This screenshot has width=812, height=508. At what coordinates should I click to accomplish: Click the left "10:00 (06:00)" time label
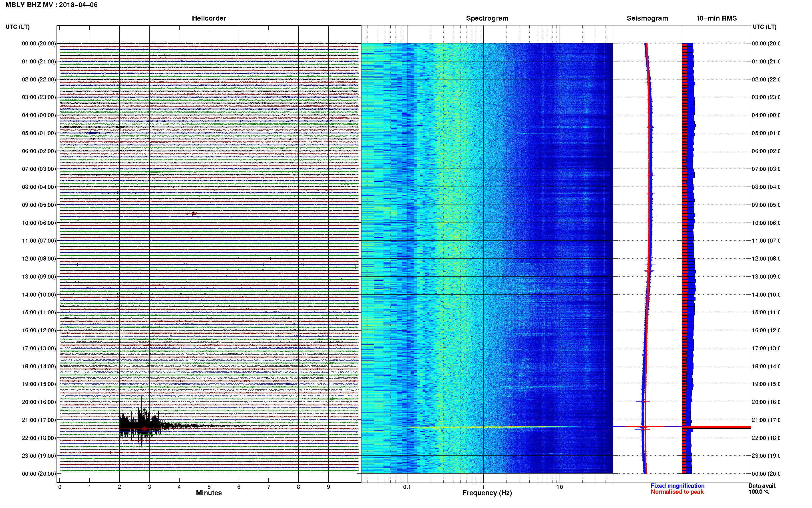[39, 223]
